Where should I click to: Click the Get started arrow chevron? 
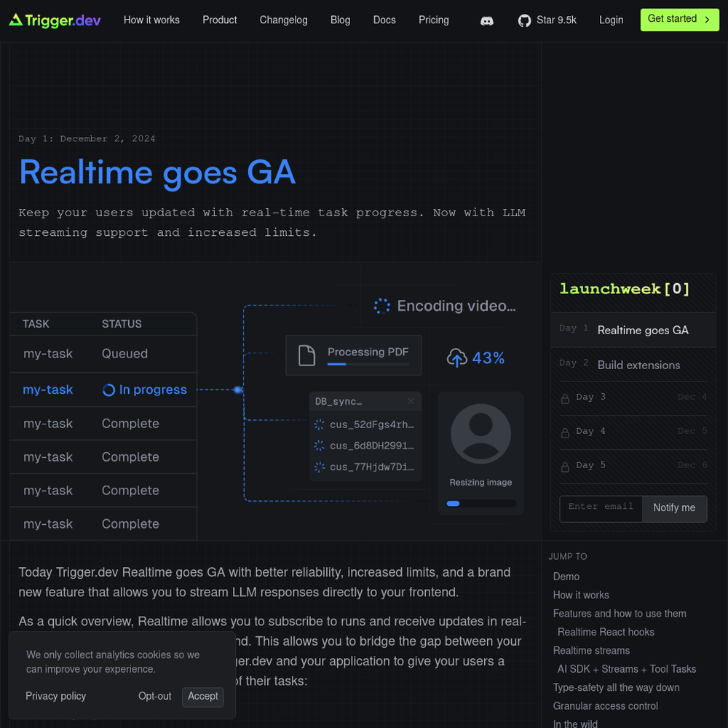[707, 20]
